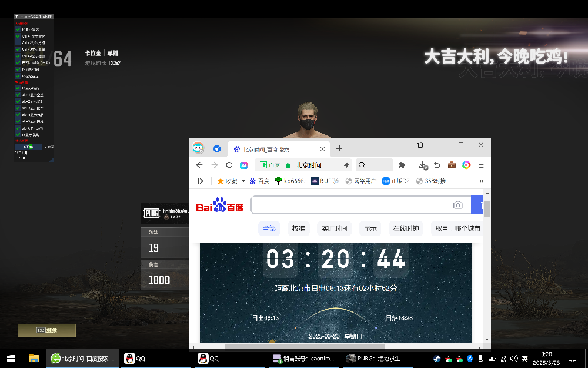Open the 网络用户 bookmark
Screen dimensions: 588x368
point(360,181)
